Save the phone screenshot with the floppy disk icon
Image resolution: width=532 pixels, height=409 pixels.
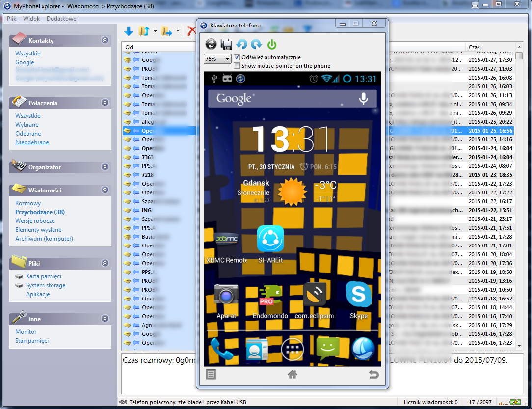pyautogui.click(x=226, y=44)
